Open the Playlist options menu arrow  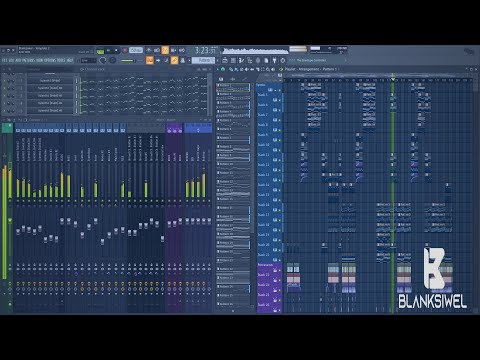217,69
